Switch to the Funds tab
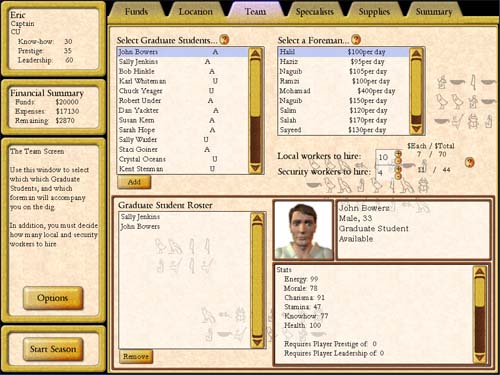Image resolution: width=500 pixels, height=375 pixels. [x=136, y=12]
